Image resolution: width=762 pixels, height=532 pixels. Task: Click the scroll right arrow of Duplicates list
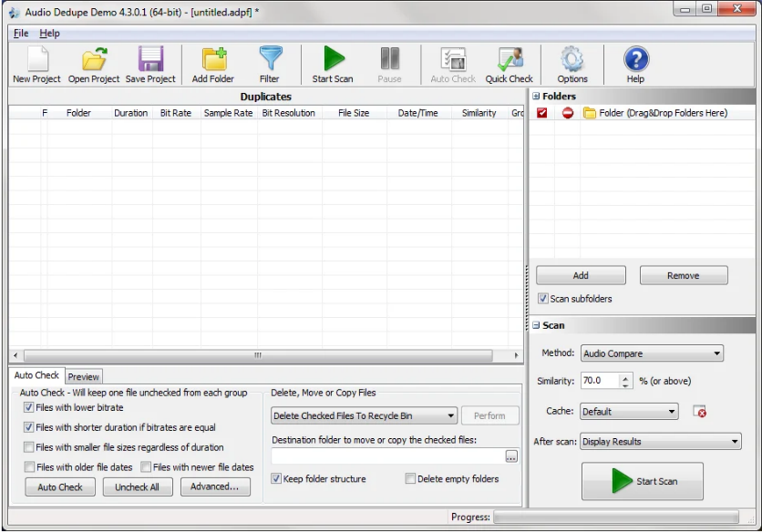coord(516,355)
